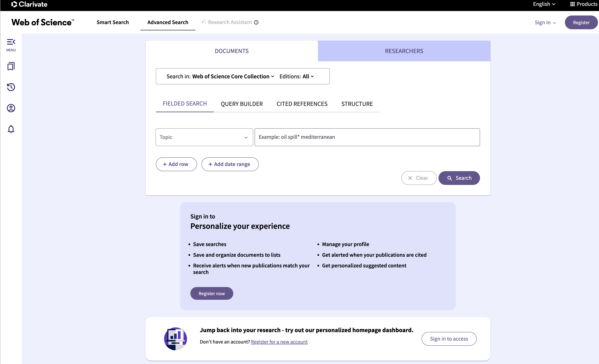The height and width of the screenshot is (364, 599).
Task: Open the profile person icon in sidebar
Action: tap(11, 108)
